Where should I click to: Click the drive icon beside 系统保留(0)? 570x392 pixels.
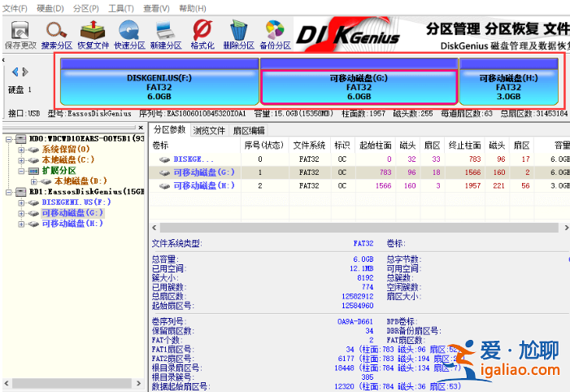pos(33,150)
